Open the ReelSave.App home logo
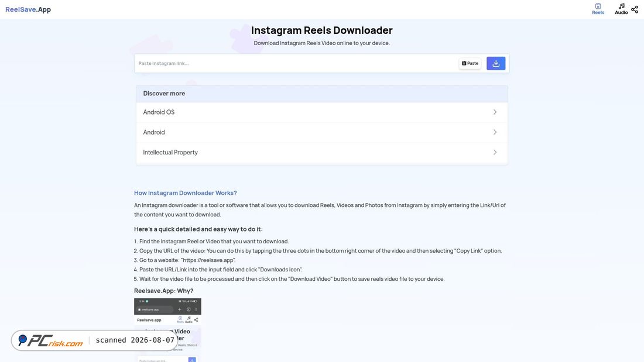644x362 pixels. coord(28,9)
